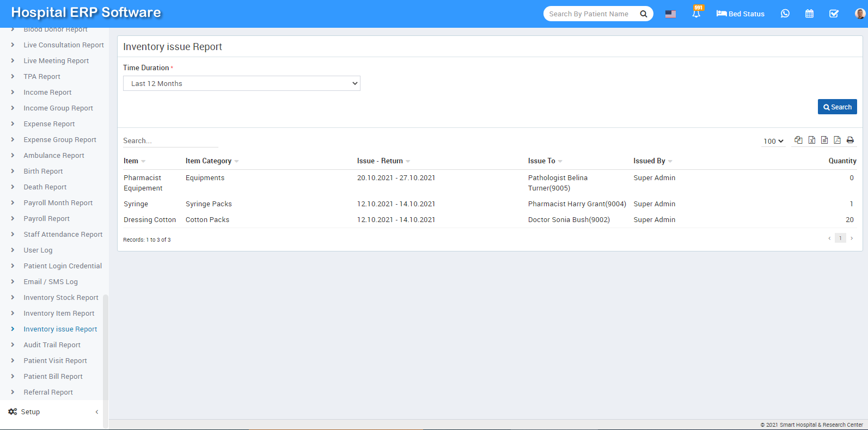Export the report to Excel
Image resolution: width=868 pixels, height=430 pixels.
[x=811, y=140]
